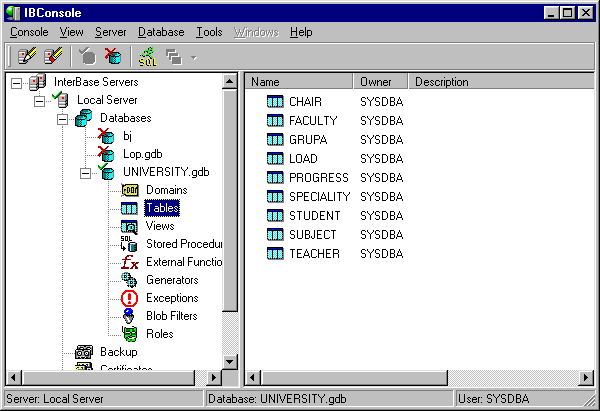Select the Roles tree label
This screenshot has width=600, height=411.
[x=160, y=334]
